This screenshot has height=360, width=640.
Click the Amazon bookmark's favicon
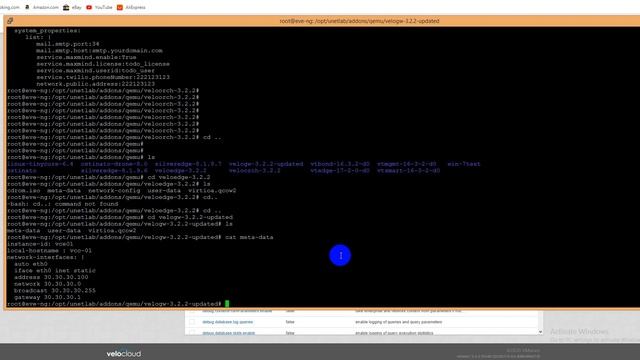click(27, 7)
